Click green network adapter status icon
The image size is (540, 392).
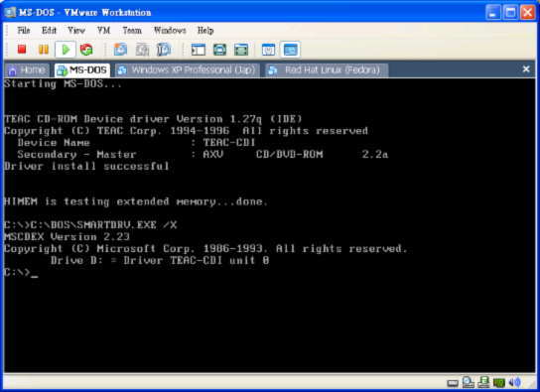tap(499, 382)
